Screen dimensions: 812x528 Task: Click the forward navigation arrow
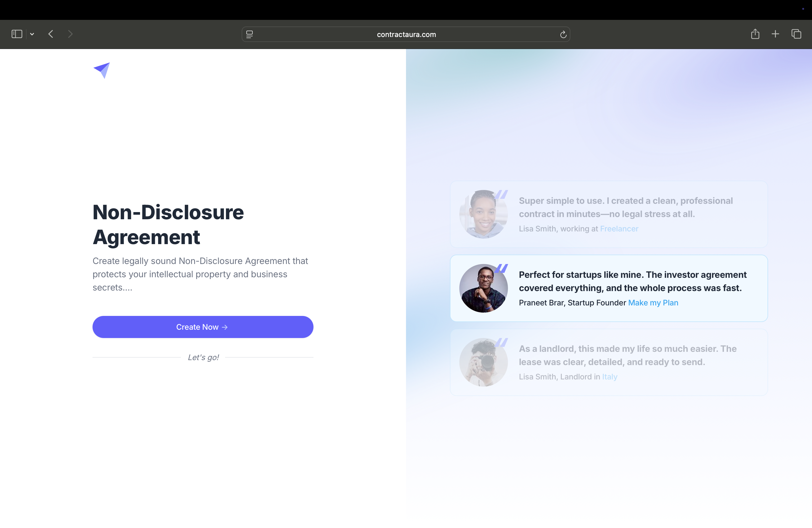[x=70, y=34]
